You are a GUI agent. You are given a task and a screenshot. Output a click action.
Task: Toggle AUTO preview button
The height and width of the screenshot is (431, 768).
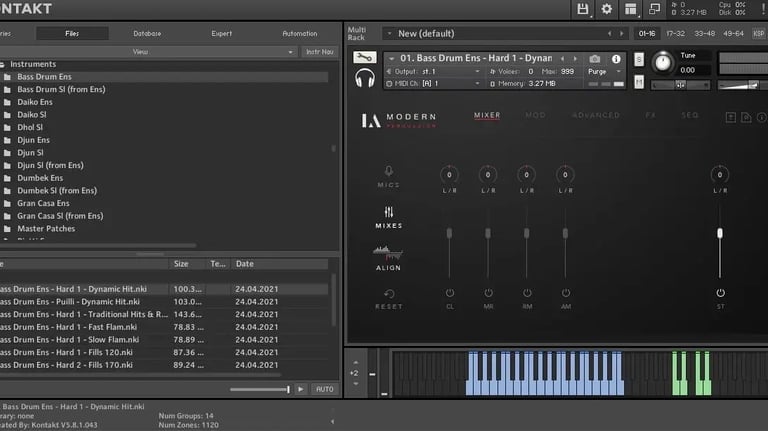(x=324, y=389)
